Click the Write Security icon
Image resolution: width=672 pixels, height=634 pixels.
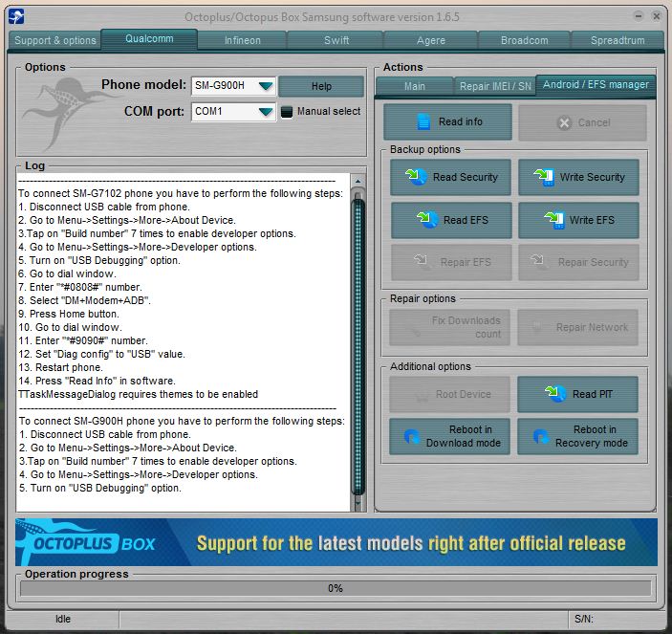544,177
